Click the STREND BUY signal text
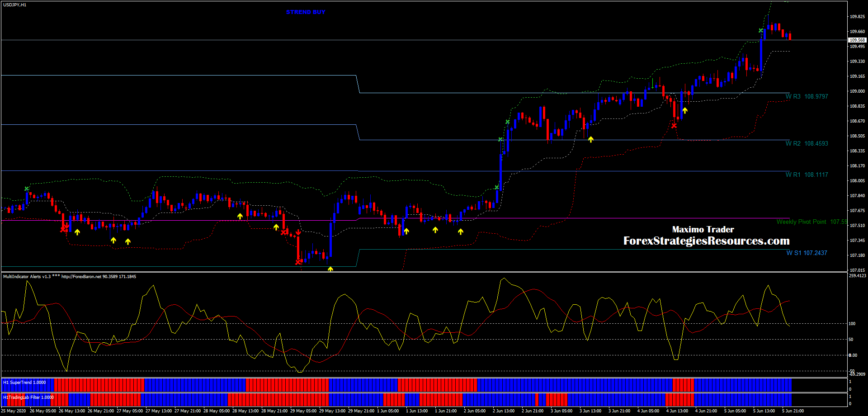Image resolution: width=868 pixels, height=416 pixels. pos(305,12)
